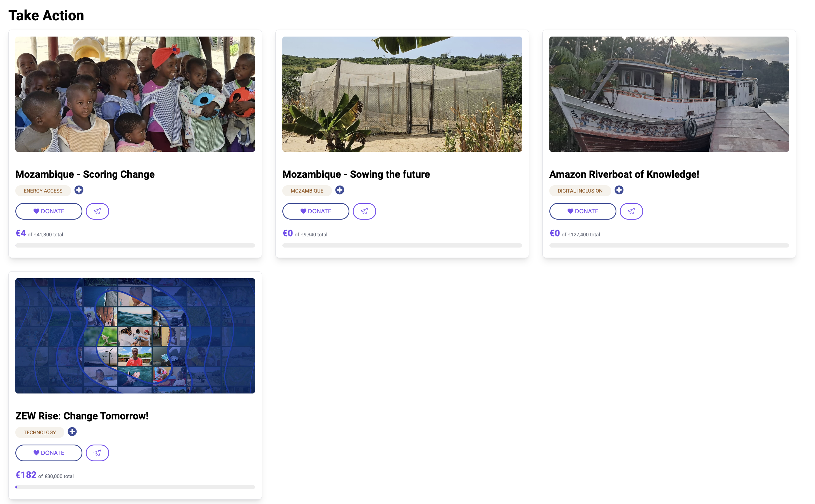Open the ZEW Rise: Change Tomorrow title

click(x=82, y=416)
